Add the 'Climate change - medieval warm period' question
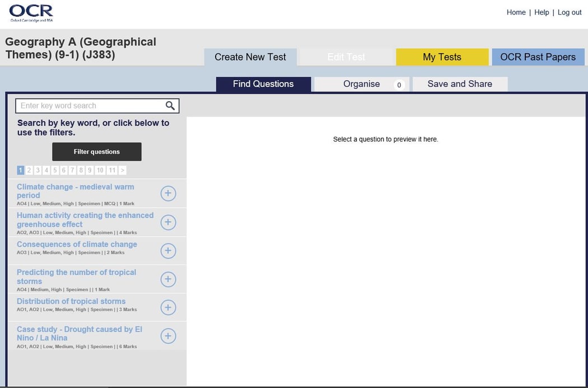 pos(168,193)
